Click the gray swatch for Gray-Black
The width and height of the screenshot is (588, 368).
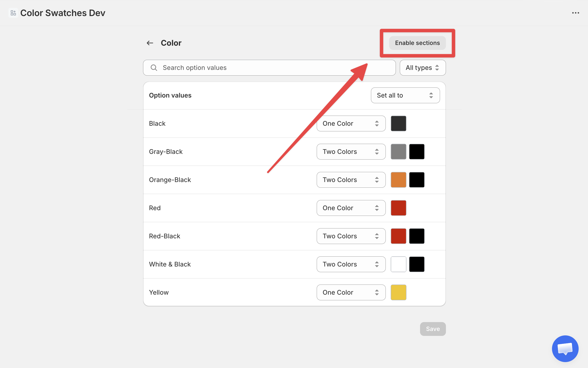[x=398, y=152]
